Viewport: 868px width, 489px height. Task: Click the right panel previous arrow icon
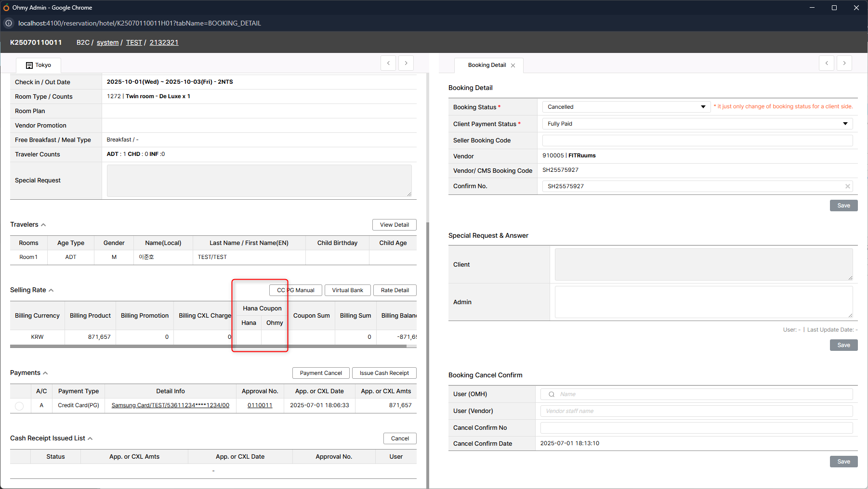tap(827, 63)
